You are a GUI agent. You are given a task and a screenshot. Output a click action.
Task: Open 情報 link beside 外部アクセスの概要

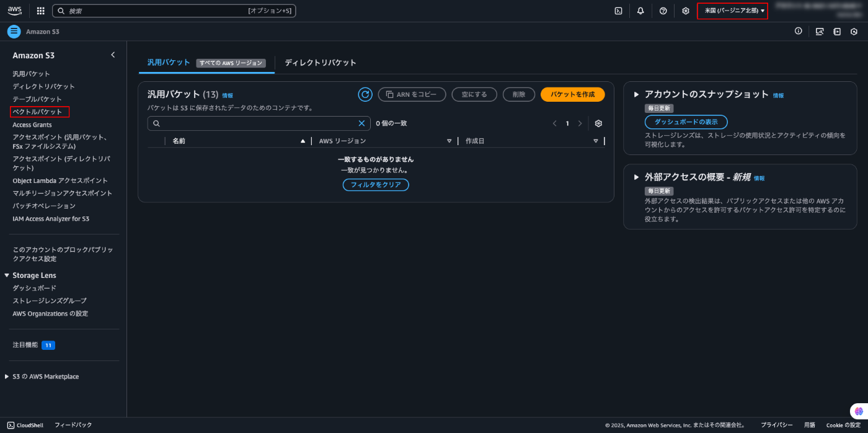[759, 178]
